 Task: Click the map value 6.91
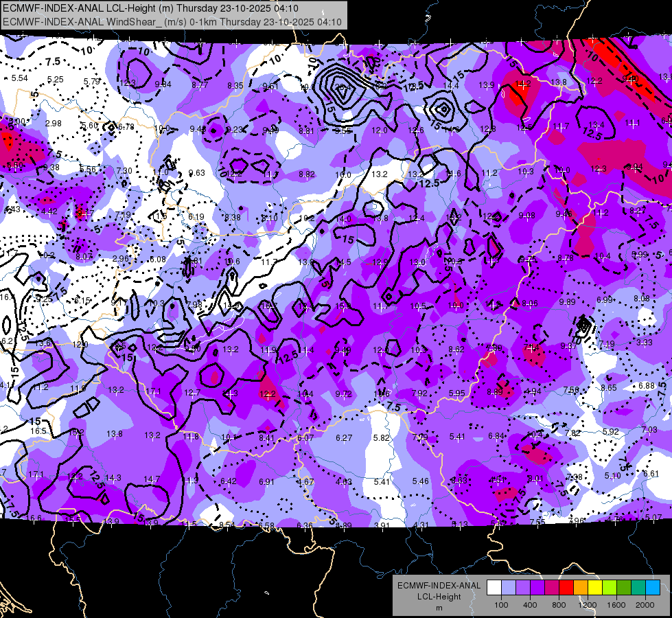(266, 482)
